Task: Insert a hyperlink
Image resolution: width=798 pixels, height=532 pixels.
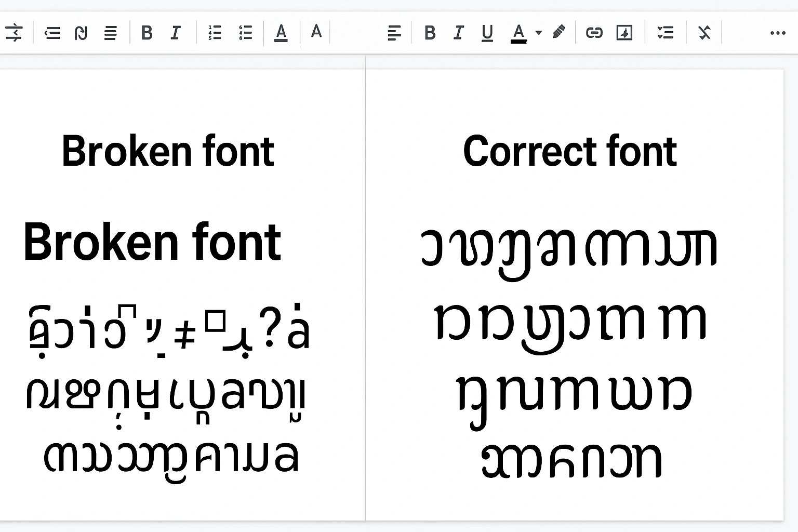Action: click(595, 33)
